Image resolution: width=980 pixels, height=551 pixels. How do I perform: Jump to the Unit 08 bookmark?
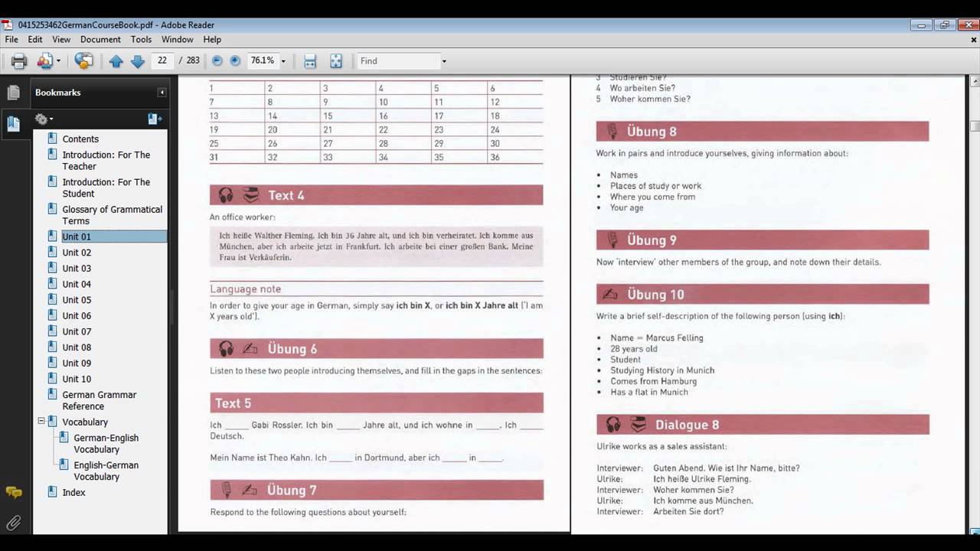point(77,347)
